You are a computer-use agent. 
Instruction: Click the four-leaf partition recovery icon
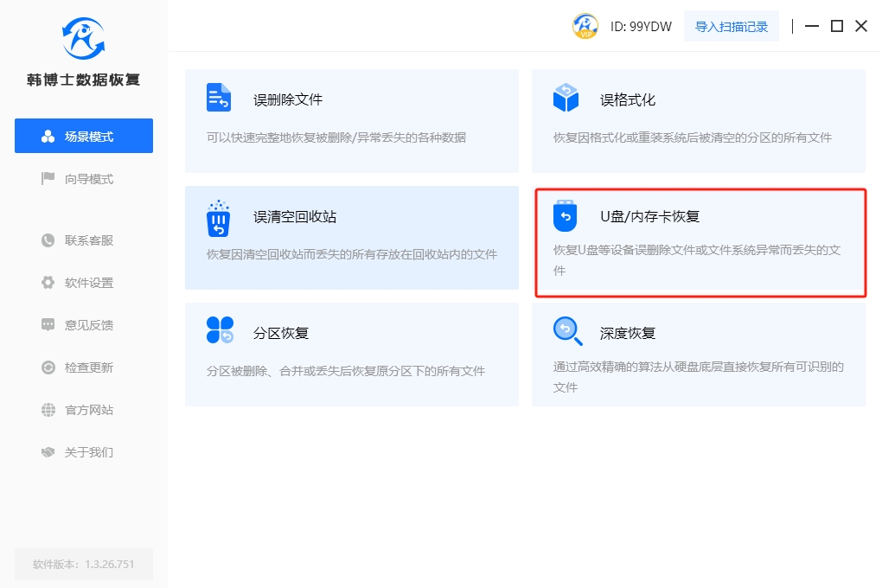[220, 330]
